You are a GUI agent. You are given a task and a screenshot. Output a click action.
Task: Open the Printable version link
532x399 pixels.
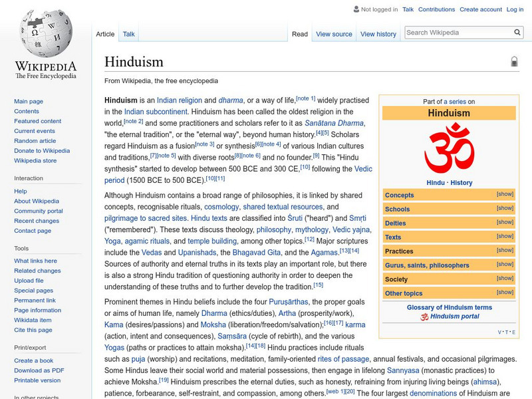tap(37, 380)
